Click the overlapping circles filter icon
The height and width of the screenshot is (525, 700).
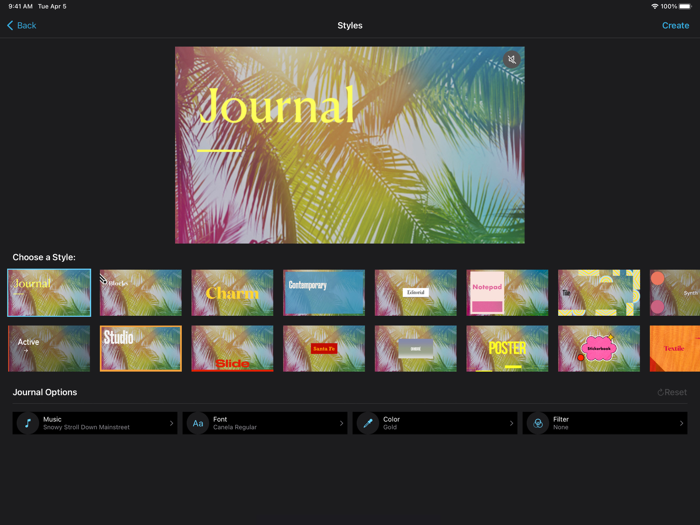538,423
